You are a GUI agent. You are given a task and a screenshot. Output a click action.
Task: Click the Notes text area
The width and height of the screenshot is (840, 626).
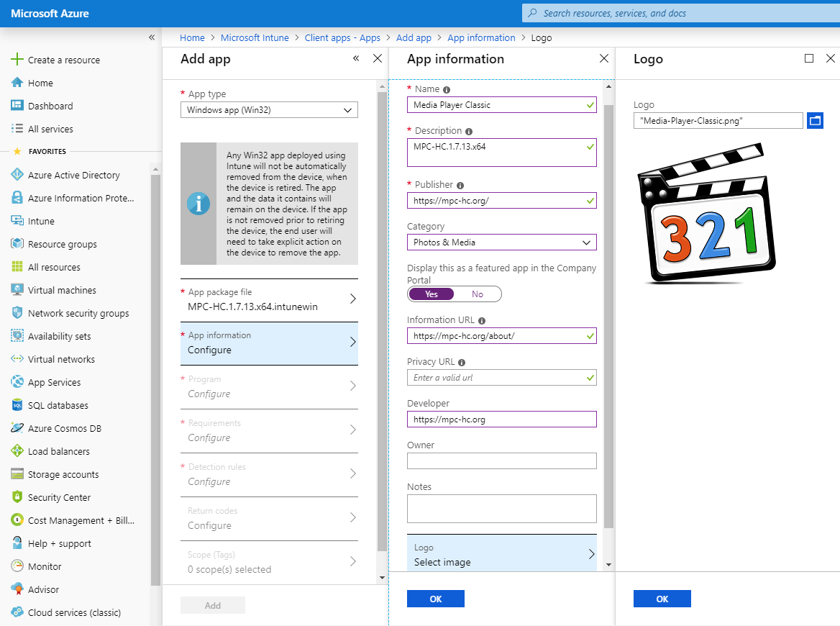[501, 509]
